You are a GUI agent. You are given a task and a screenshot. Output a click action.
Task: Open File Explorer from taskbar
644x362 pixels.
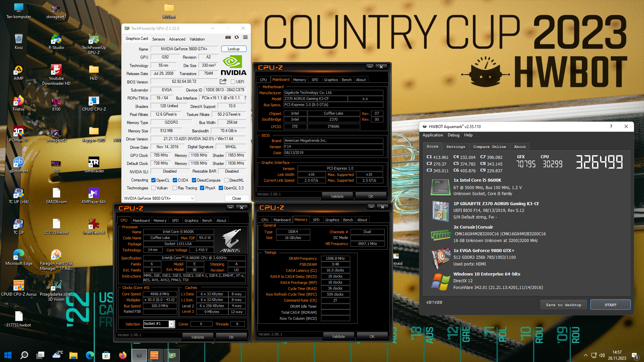[73, 355]
